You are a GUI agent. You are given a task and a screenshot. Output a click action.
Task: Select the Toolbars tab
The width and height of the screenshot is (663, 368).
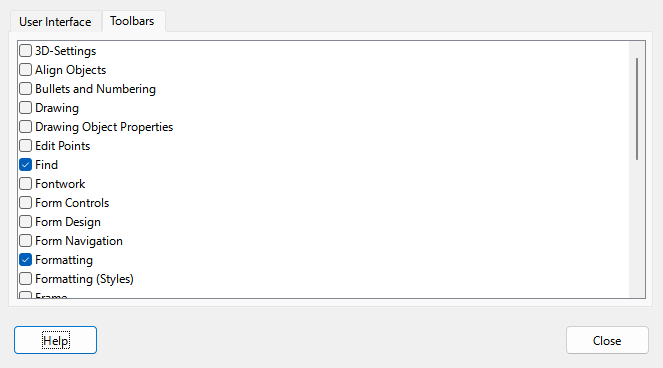[x=132, y=21]
